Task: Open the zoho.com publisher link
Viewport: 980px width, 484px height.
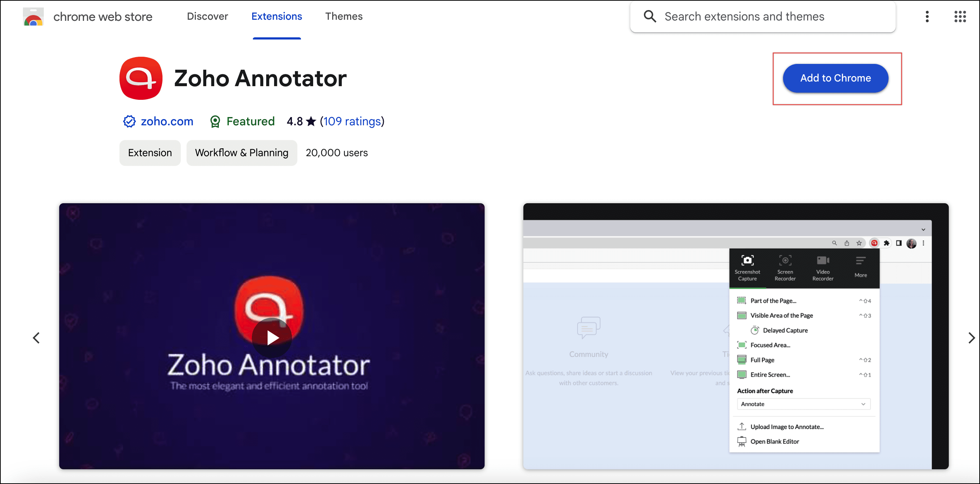Action: tap(167, 121)
